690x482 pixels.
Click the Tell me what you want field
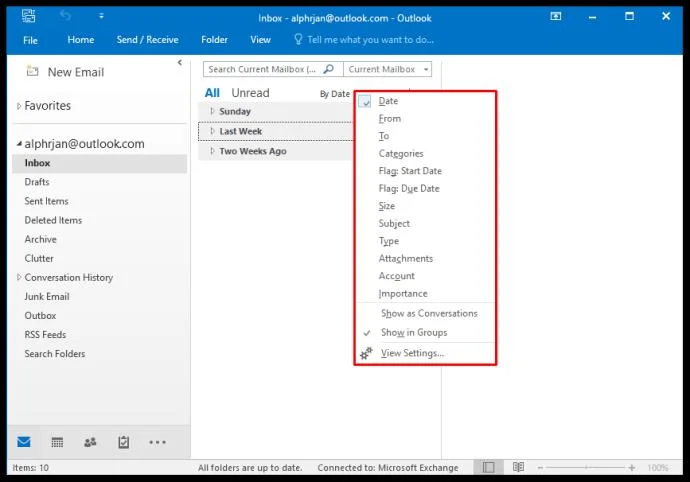(x=370, y=40)
